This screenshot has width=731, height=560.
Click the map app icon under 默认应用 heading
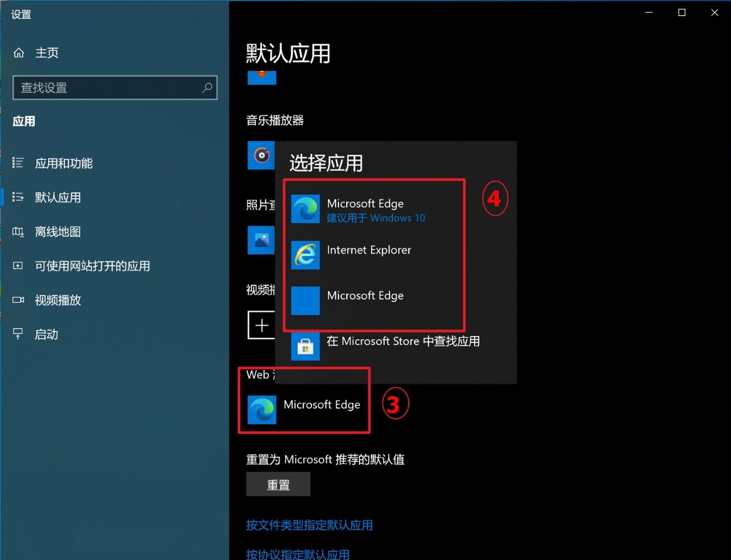pyautogui.click(x=261, y=77)
